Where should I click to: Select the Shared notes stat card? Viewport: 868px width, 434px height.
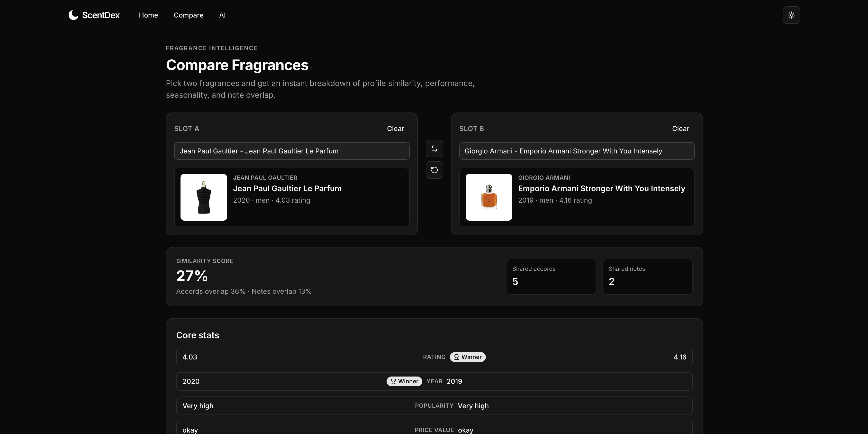coord(647,276)
